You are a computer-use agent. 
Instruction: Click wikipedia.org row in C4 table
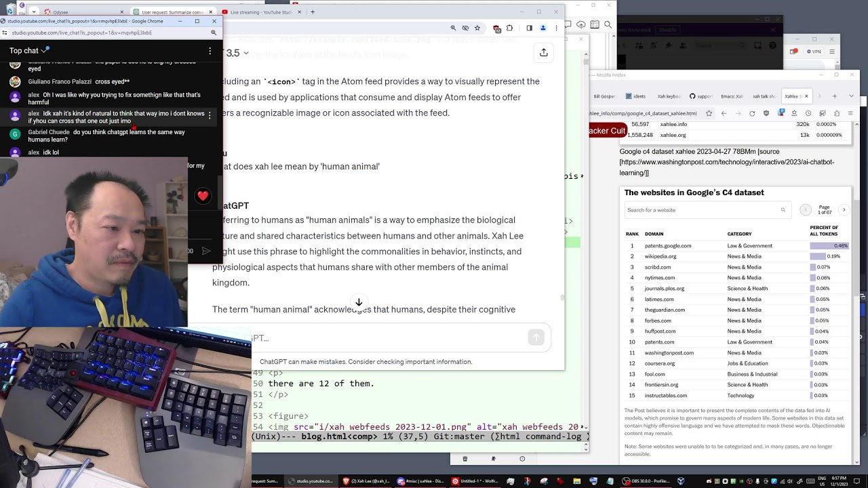point(737,256)
